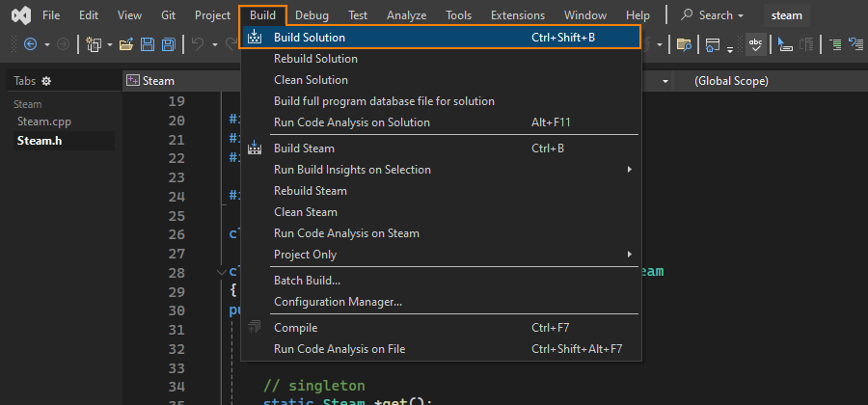Click the Undo arrow icon
868x405 pixels.
198,43
